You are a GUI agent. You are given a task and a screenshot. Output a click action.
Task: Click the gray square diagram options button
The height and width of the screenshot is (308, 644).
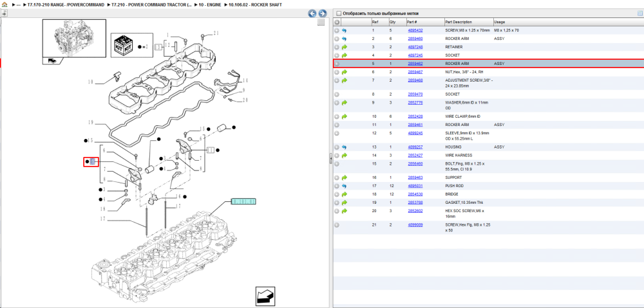pos(321,23)
